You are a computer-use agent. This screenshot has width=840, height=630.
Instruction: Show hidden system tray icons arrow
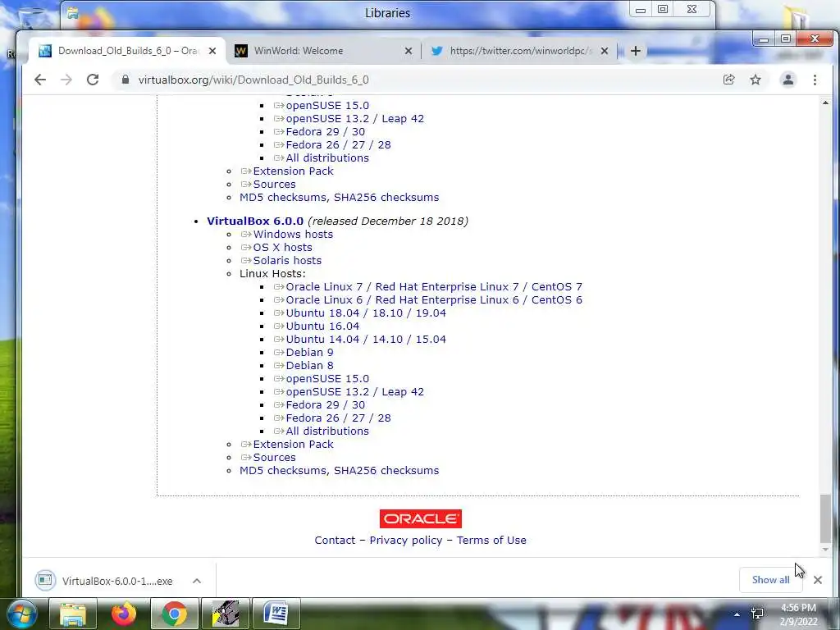(x=737, y=614)
